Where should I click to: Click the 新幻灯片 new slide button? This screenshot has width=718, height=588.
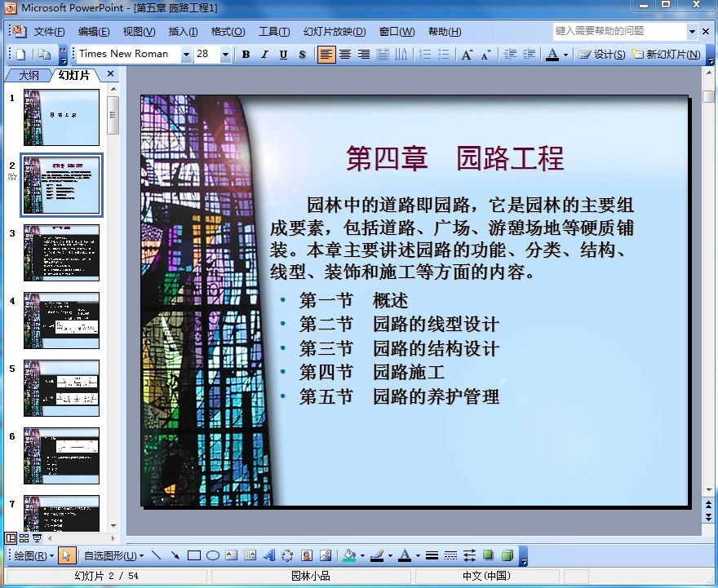point(667,55)
